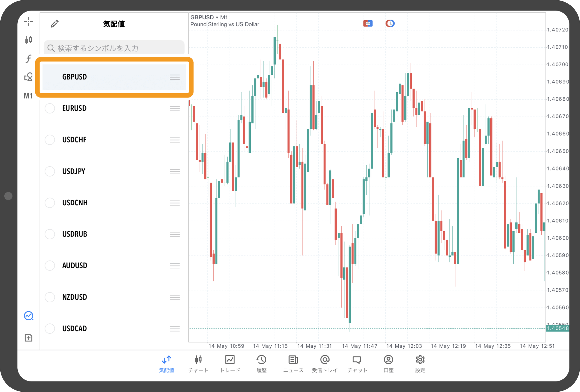Open chart type candlestick icon in sidebar
Image resolution: width=580 pixels, height=392 pixels.
pos(28,40)
